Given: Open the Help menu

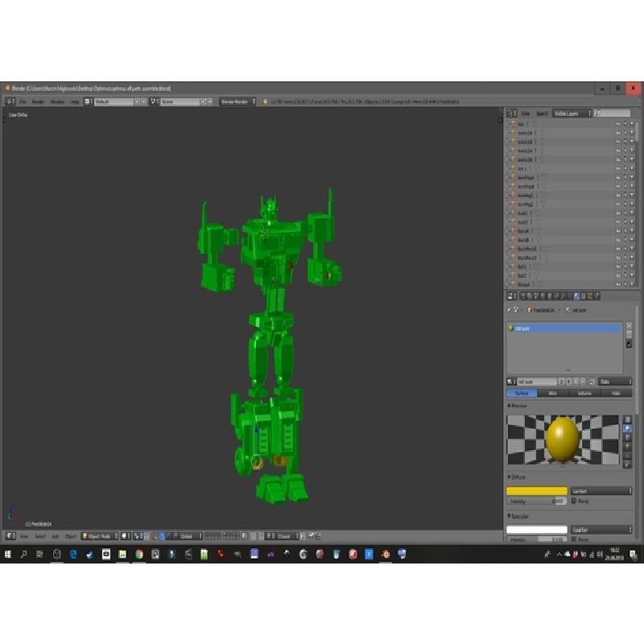Looking at the screenshot, I should [x=75, y=101].
